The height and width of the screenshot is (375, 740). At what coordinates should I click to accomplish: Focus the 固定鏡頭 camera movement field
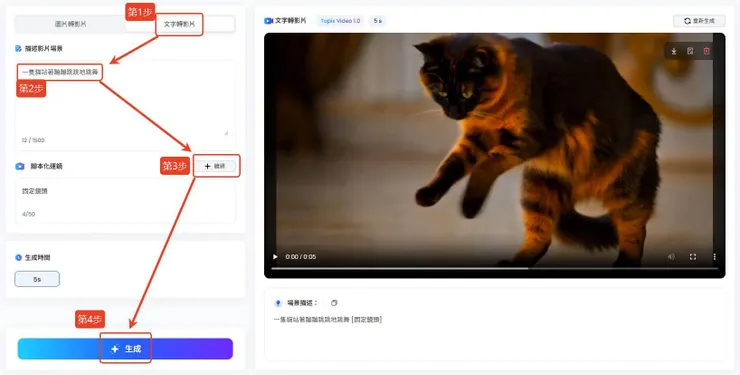(x=125, y=200)
